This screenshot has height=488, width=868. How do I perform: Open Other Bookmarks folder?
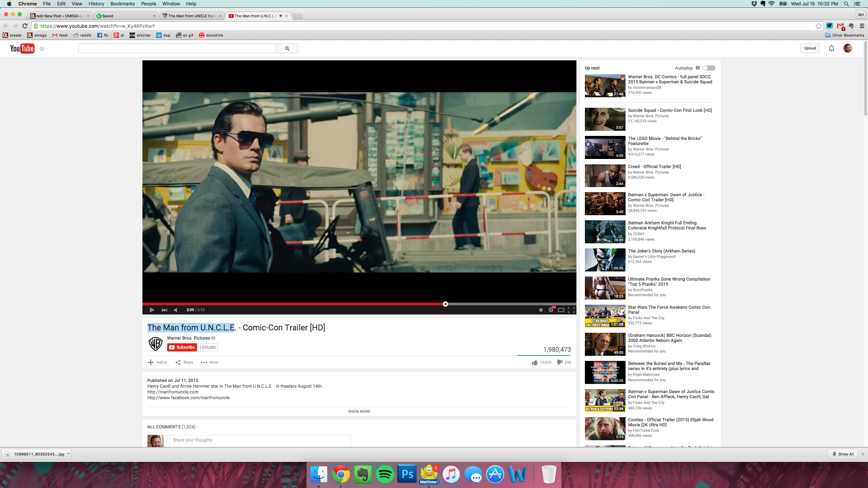[845, 35]
